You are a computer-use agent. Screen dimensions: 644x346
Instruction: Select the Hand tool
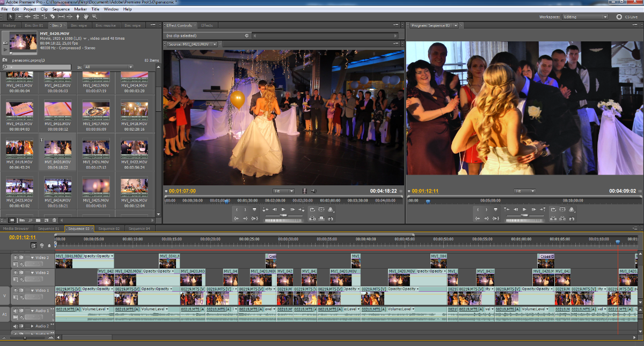(x=85, y=17)
